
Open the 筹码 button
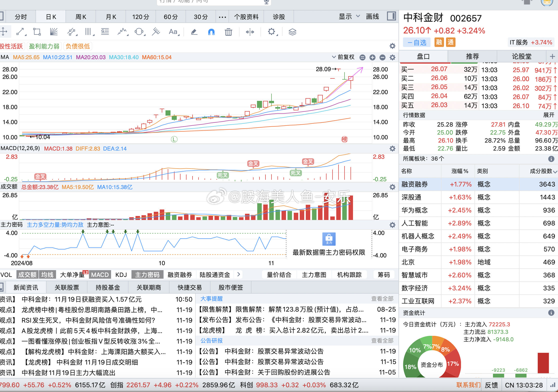point(384,275)
